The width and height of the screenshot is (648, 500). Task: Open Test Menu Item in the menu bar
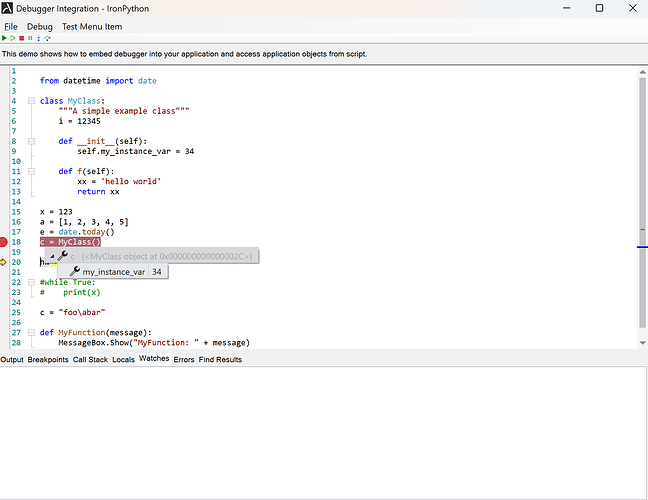click(x=92, y=26)
